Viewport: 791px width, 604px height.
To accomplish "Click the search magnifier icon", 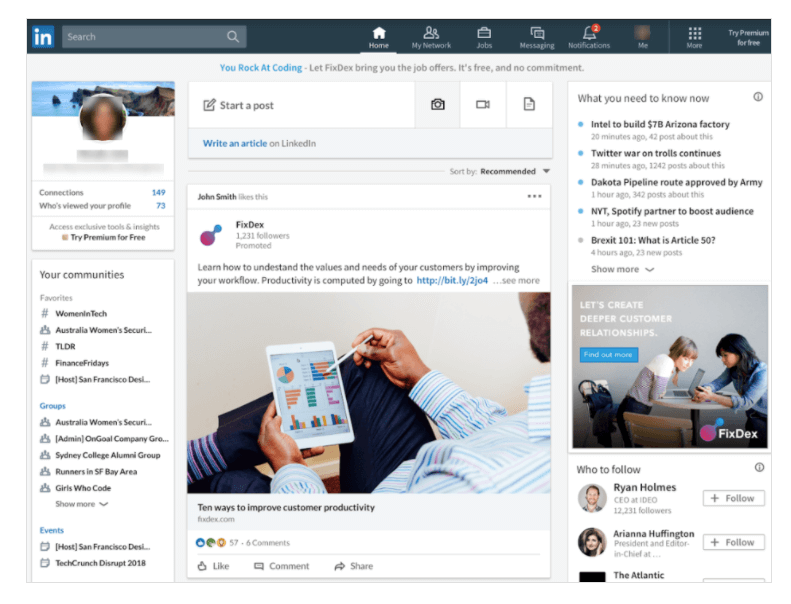I will pyautogui.click(x=233, y=37).
